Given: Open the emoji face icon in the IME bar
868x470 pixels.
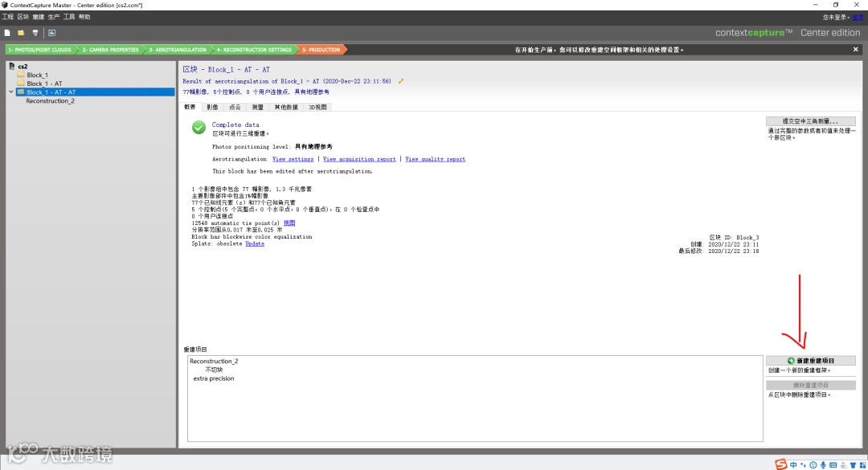Looking at the screenshot, I should tap(813, 465).
